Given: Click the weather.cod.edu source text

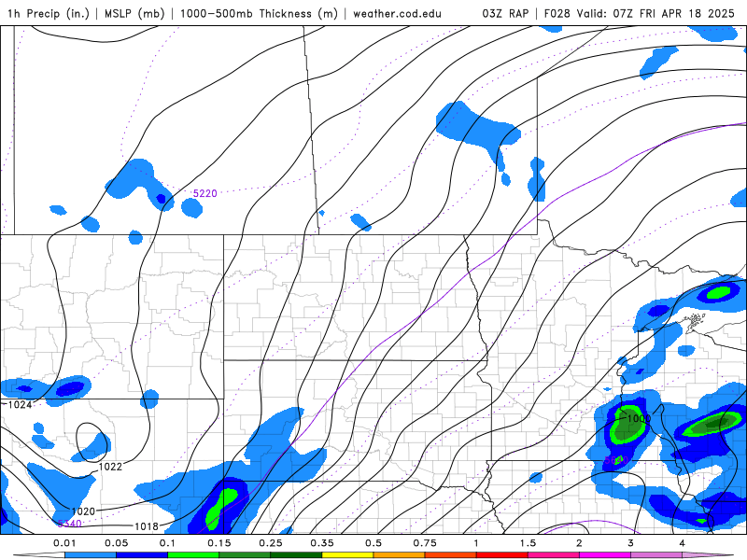Looking at the screenshot, I should coord(397,13).
